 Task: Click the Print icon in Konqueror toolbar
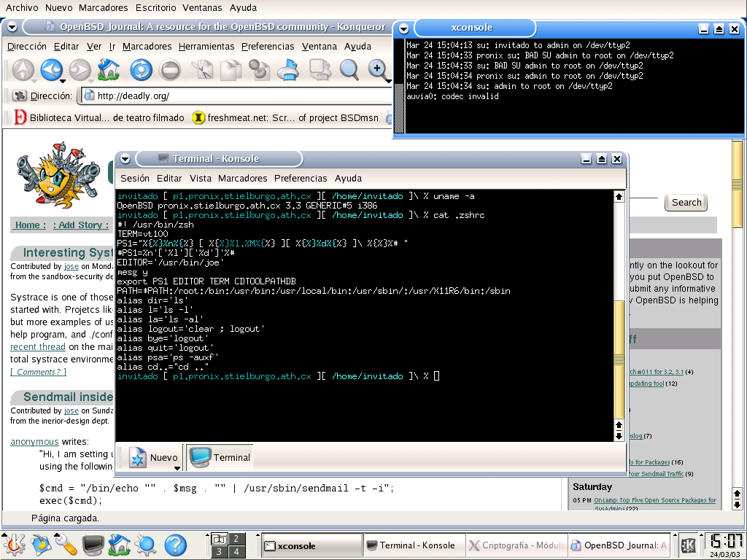[x=288, y=69]
